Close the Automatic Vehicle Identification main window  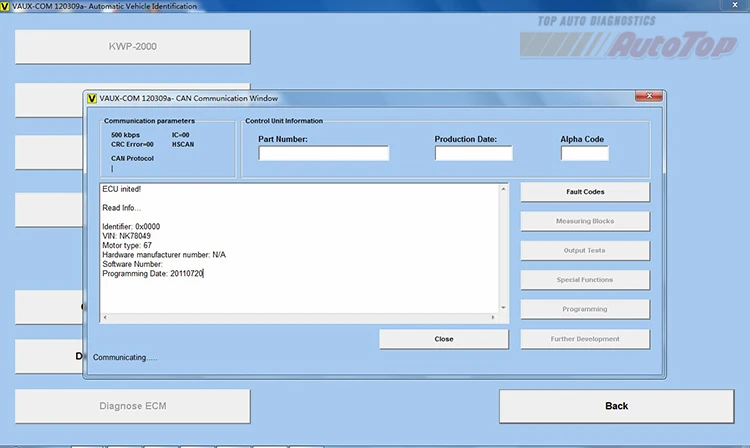pyautogui.click(x=735, y=5)
